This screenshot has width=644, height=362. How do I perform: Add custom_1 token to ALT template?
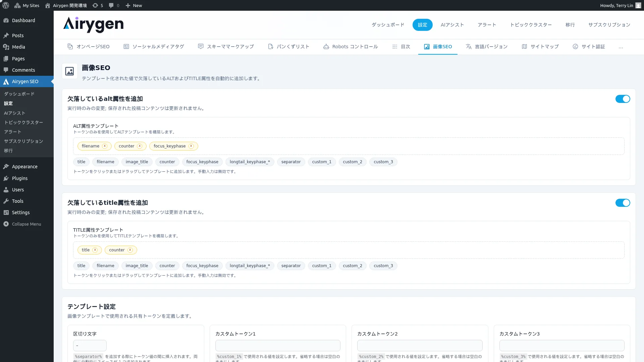point(322,162)
